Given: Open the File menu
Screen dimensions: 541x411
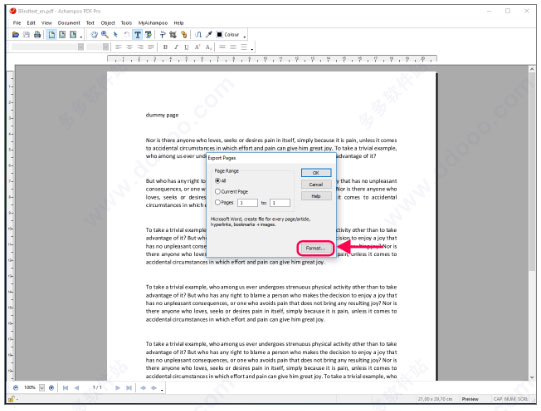Looking at the screenshot, I should click(17, 23).
